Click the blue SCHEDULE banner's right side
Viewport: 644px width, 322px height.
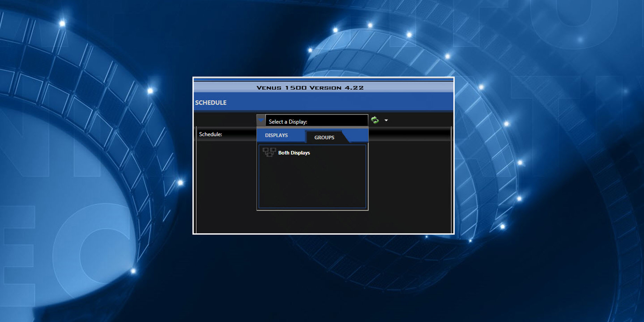385,103
